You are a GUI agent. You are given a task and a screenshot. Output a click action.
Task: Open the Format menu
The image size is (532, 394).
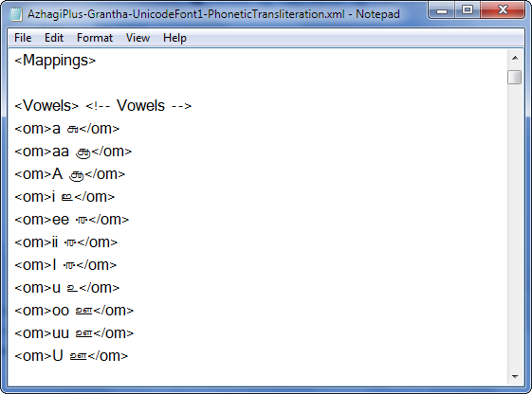95,38
